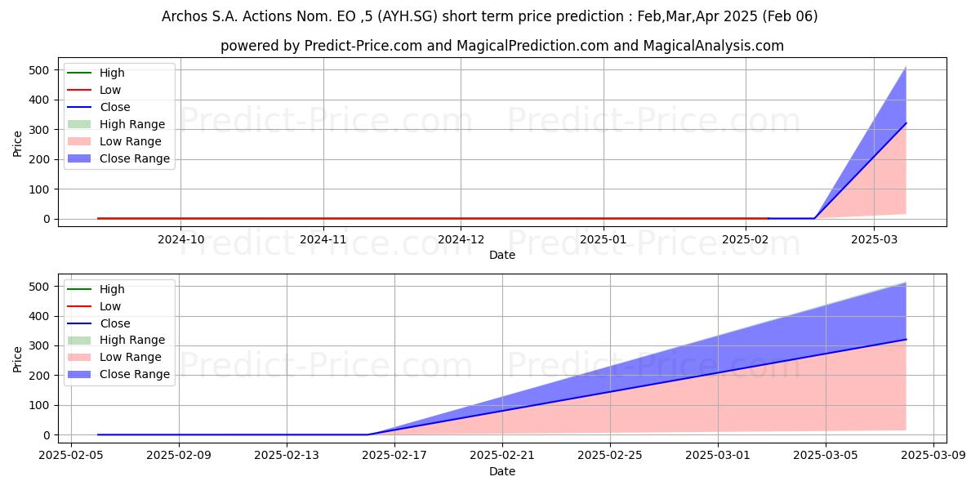Click the 2024-10 tick on top chart
Screen dimensions: 980x490
click(180, 238)
